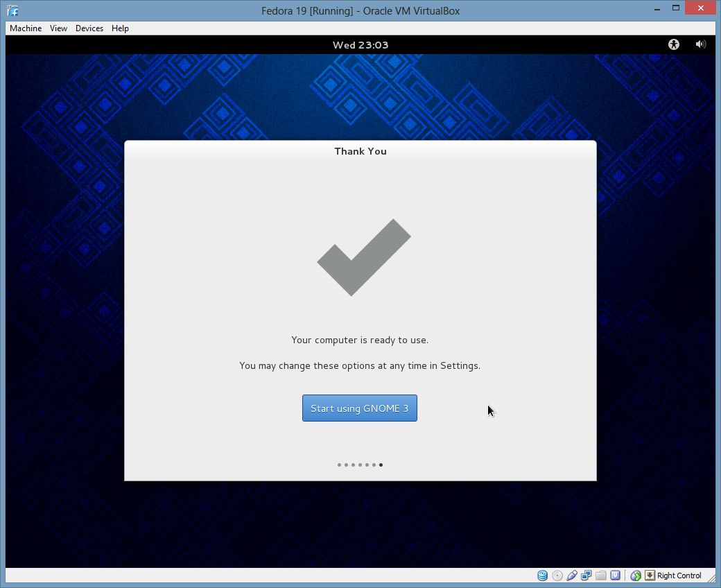
Task: Open the volume indicator in the GNOME top bar
Action: pos(701,44)
